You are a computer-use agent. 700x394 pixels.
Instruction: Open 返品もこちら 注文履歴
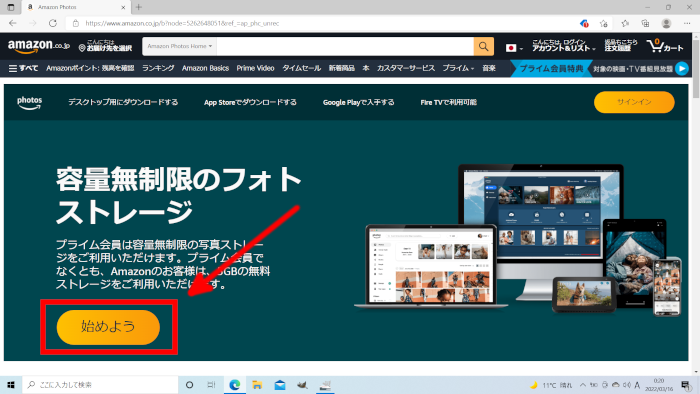click(621, 46)
